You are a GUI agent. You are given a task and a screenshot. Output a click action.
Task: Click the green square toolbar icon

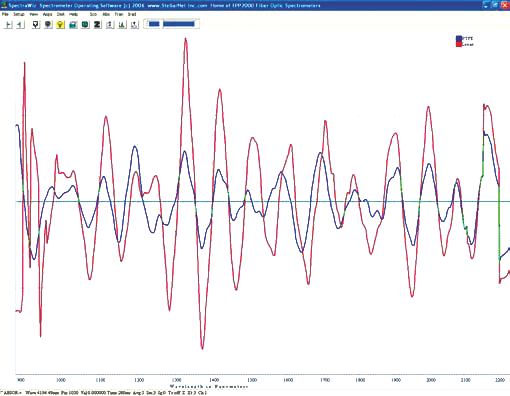(85, 24)
